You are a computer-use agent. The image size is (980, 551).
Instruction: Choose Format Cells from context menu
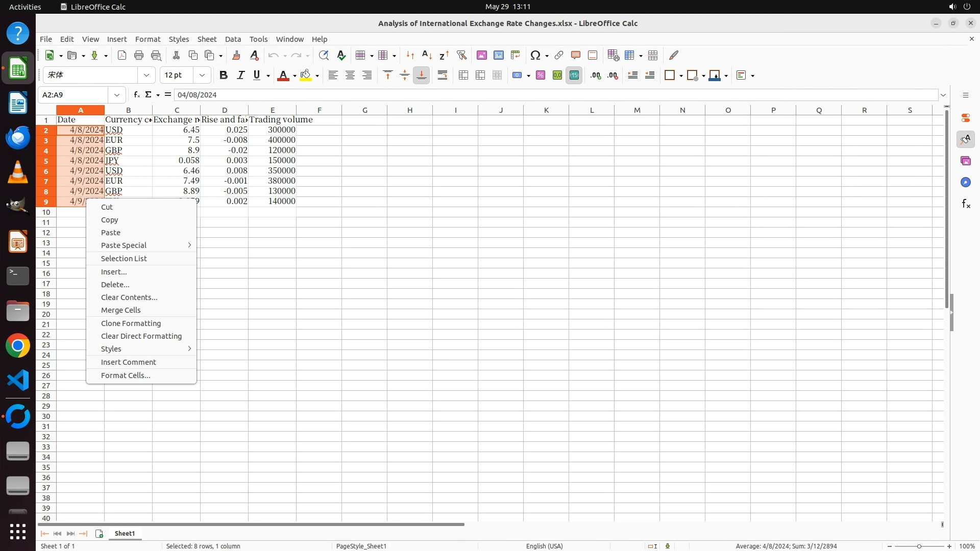point(126,375)
